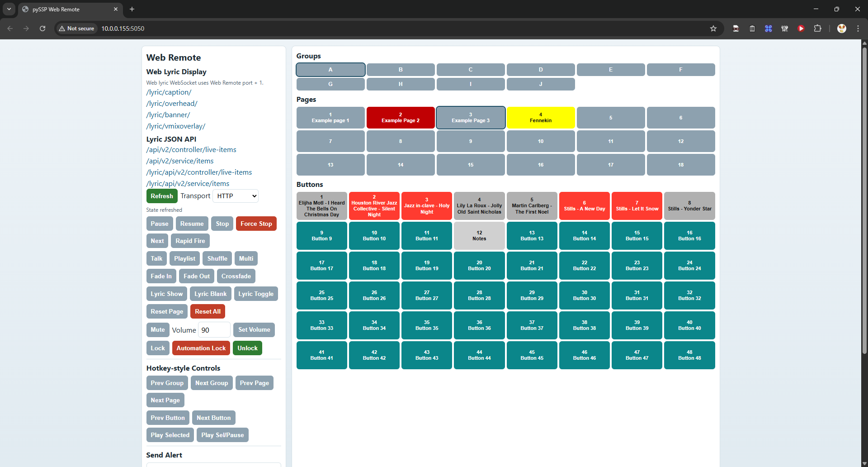Bookmark this page using the star icon
Viewport: 868px width, 467px height.
[713, 28]
